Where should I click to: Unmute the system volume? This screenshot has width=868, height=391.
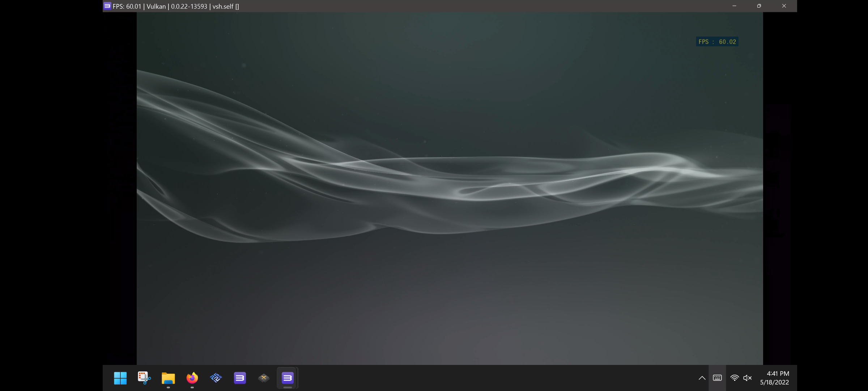748,378
